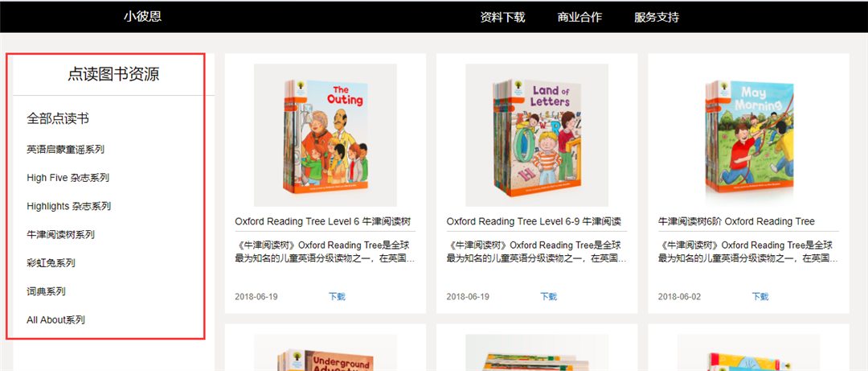
Task: Download the Oxford Reading Tree Level 6-9 resource
Action: click(x=549, y=297)
